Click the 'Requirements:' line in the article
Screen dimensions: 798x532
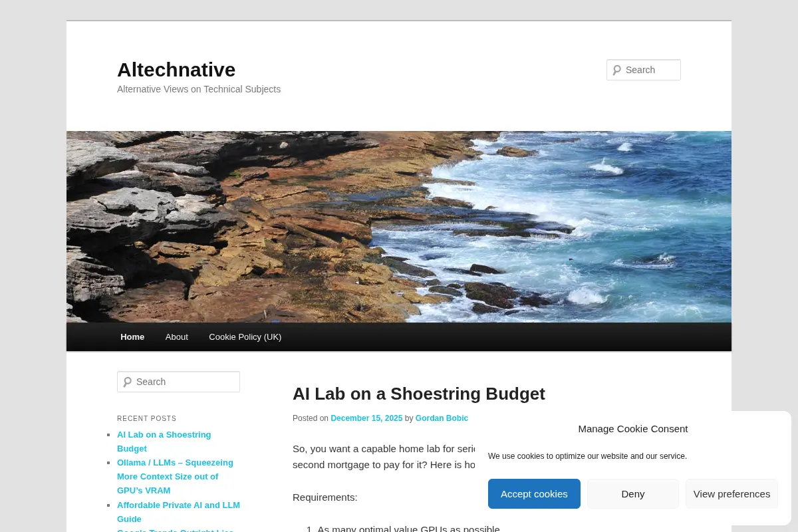tap(325, 497)
